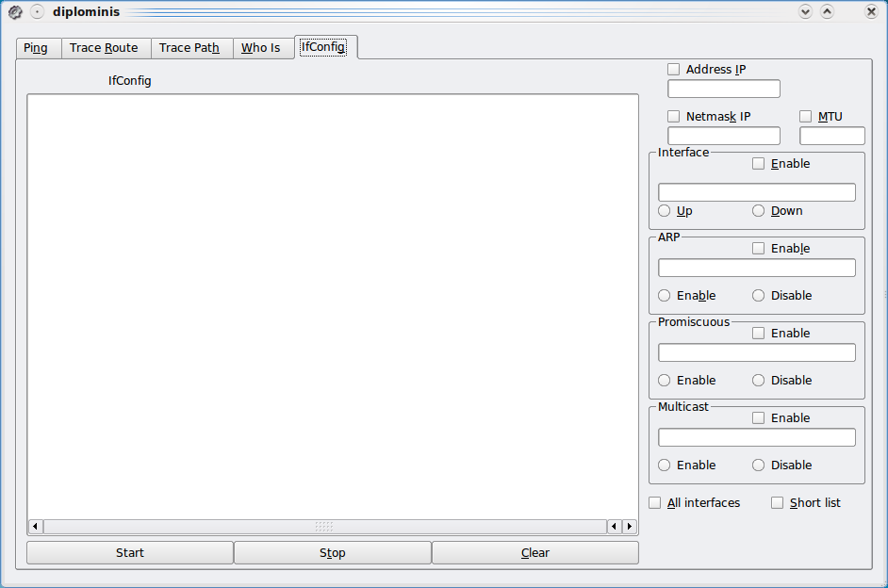The width and height of the screenshot is (888, 588).
Task: Switch to the Ping tab
Action: pyautogui.click(x=38, y=48)
